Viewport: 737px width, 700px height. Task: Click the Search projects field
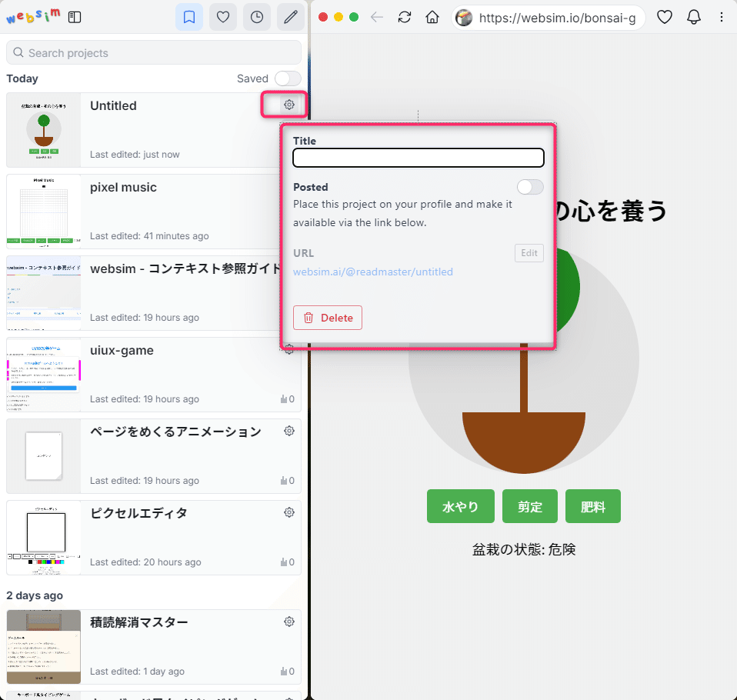154,52
